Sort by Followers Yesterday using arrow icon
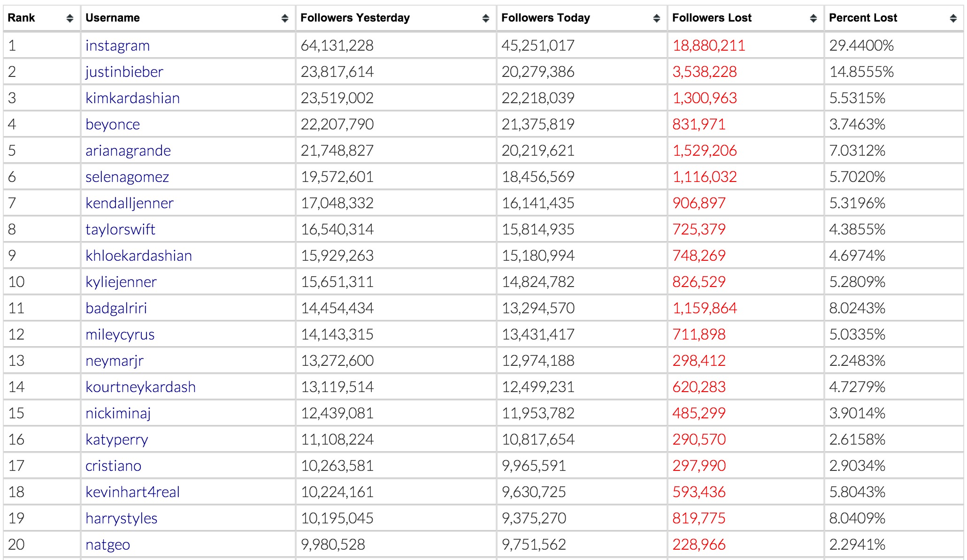 (x=485, y=18)
